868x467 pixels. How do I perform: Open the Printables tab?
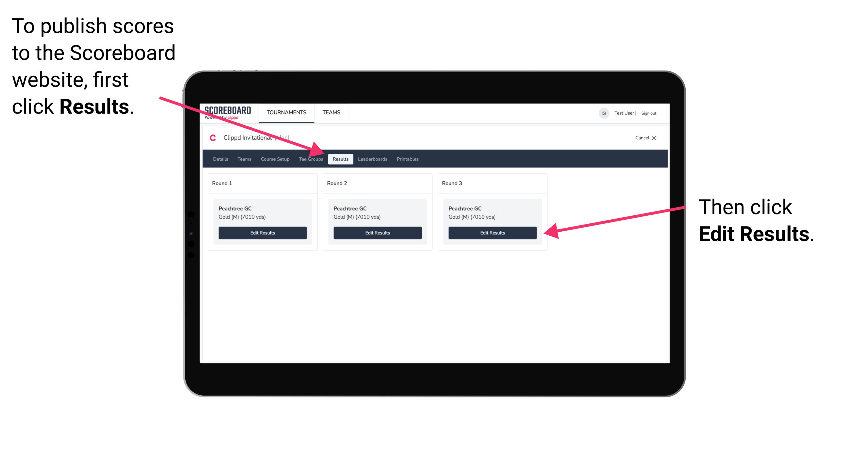407,159
